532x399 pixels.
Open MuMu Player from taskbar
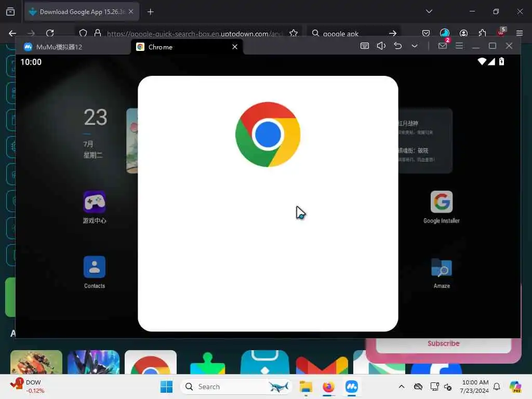352,387
